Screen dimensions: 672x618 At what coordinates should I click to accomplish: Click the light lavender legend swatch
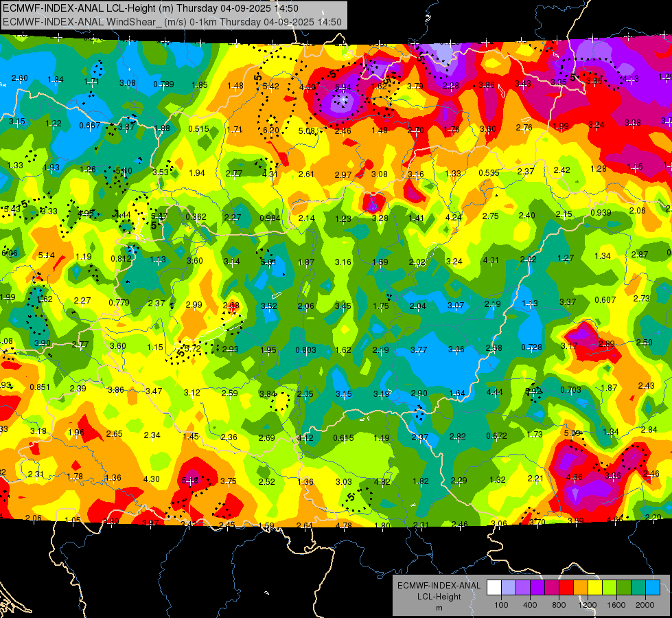pyautogui.click(x=509, y=588)
